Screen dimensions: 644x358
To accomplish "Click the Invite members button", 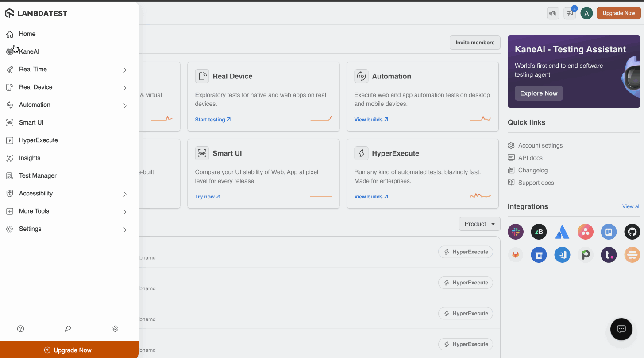I will coord(475,43).
